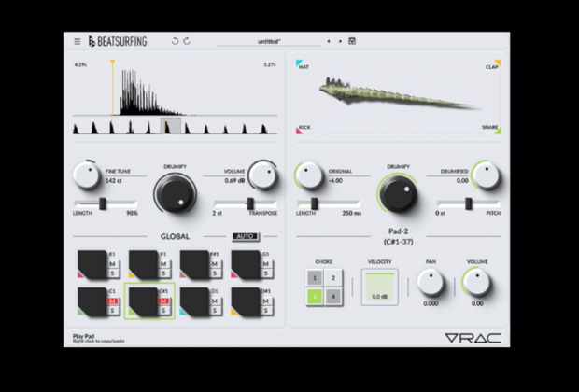Viewport: 579px width, 392px height.
Task: Click the Drumified level knob
Action: point(487,175)
